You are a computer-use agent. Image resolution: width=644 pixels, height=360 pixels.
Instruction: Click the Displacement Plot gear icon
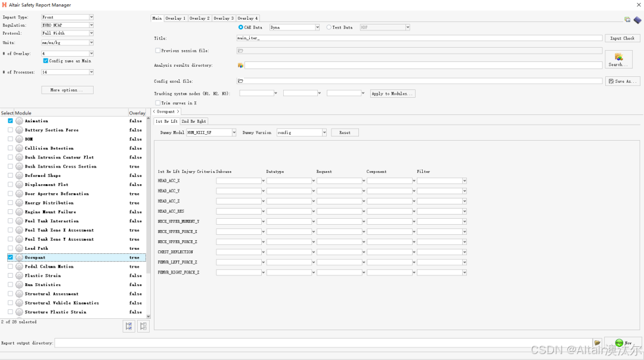19,185
